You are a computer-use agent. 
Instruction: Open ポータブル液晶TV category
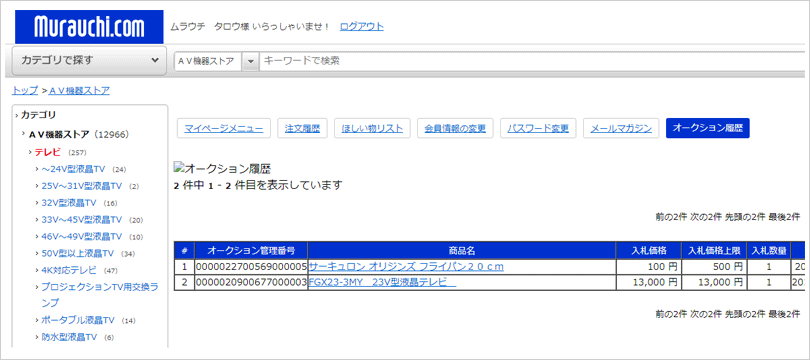click(77, 320)
